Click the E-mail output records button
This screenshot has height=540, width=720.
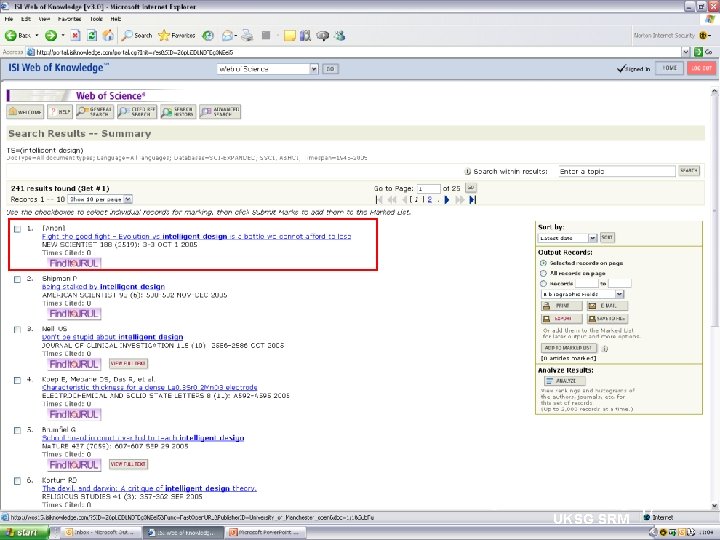pyautogui.click(x=608, y=306)
